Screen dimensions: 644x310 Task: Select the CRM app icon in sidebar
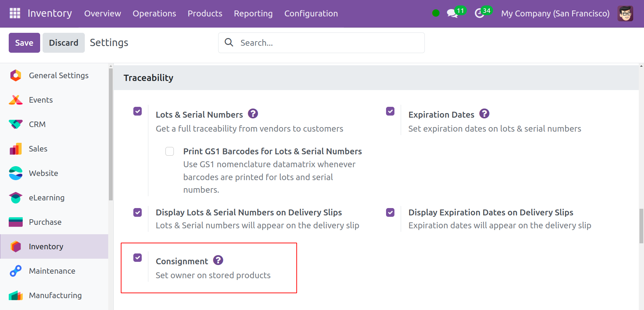tap(16, 124)
